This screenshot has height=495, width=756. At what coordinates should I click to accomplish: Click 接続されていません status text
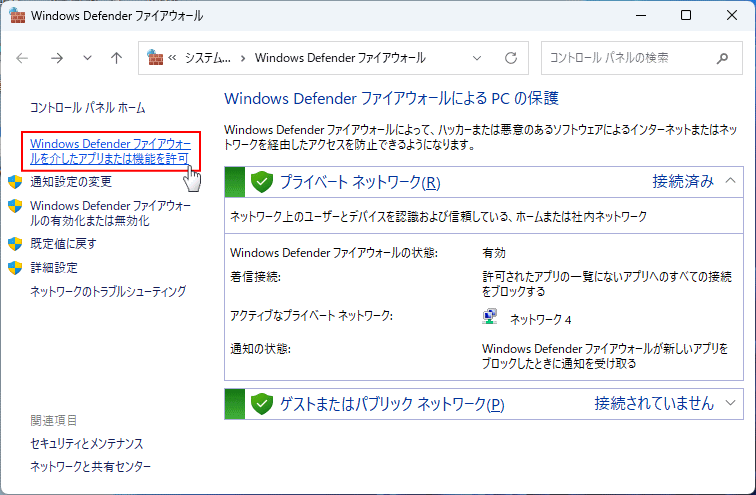[654, 403]
